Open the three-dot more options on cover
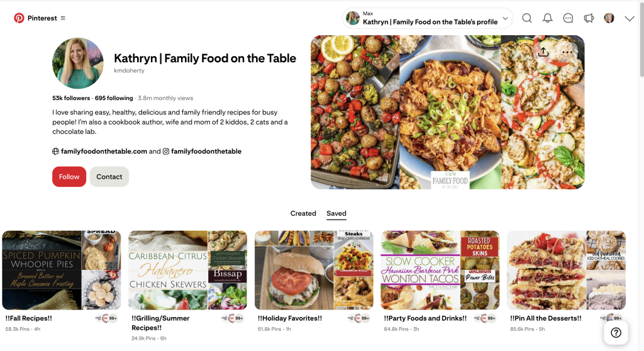Screen dimensions: 644x351 point(567,52)
